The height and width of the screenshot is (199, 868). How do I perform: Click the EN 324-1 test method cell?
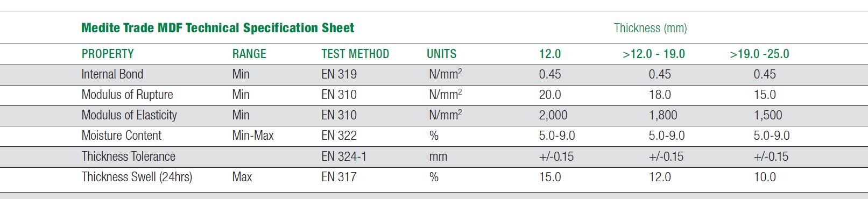tap(344, 157)
